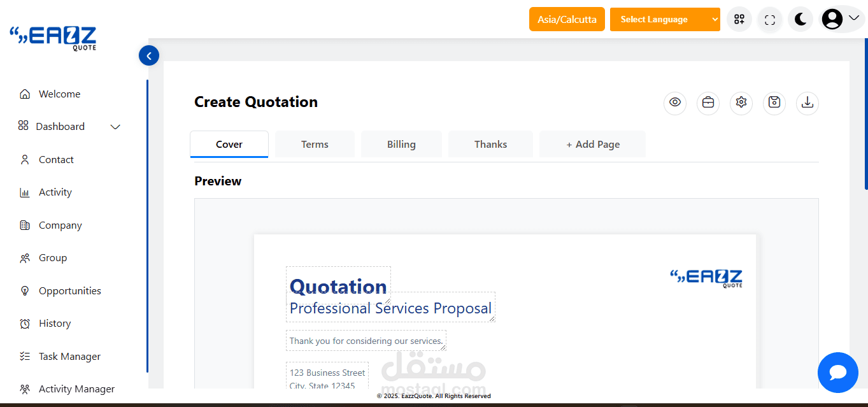Click the 'Thank you for considering' text box

366,341
